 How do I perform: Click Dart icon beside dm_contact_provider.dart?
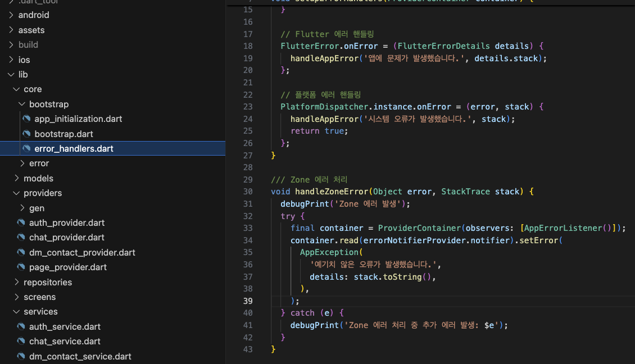click(21, 252)
